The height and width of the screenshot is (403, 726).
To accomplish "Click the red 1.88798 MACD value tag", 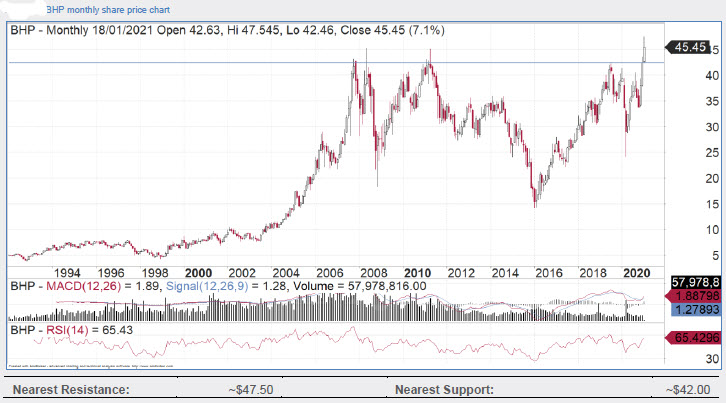I will click(x=692, y=297).
